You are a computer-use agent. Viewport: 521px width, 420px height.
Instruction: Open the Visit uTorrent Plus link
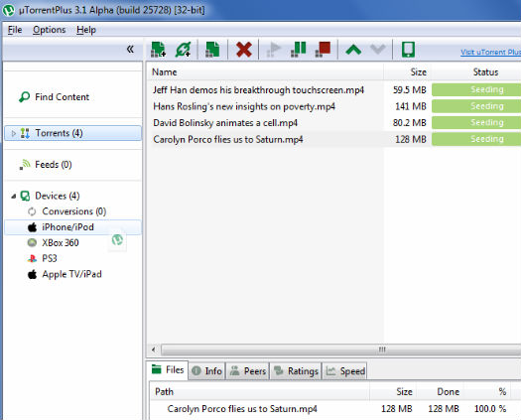(490, 52)
